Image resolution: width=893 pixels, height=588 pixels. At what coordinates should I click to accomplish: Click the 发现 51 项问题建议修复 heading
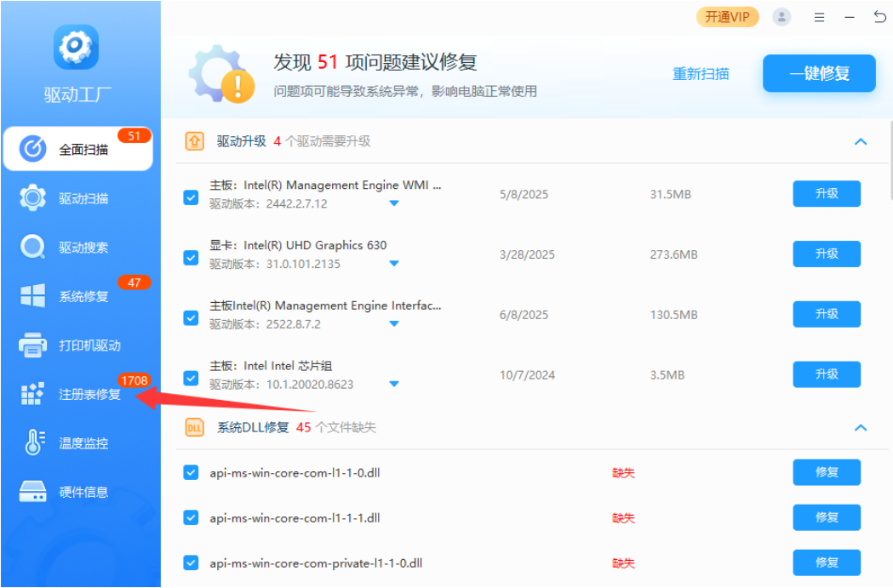tap(375, 62)
